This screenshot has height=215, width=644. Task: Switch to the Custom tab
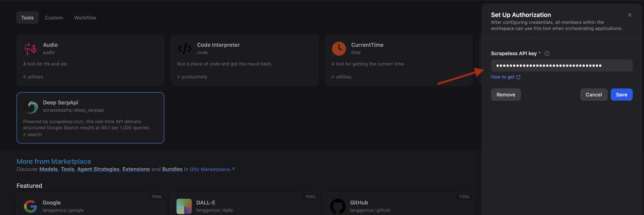pyautogui.click(x=54, y=18)
